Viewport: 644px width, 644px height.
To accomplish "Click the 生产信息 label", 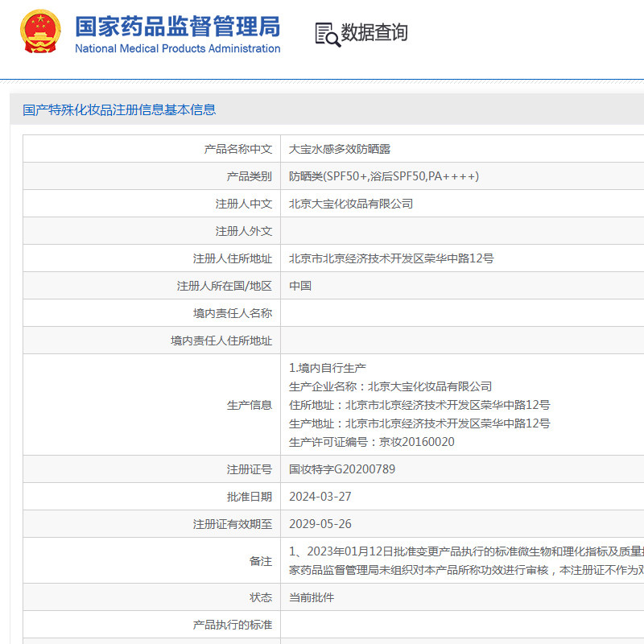I will [250, 405].
